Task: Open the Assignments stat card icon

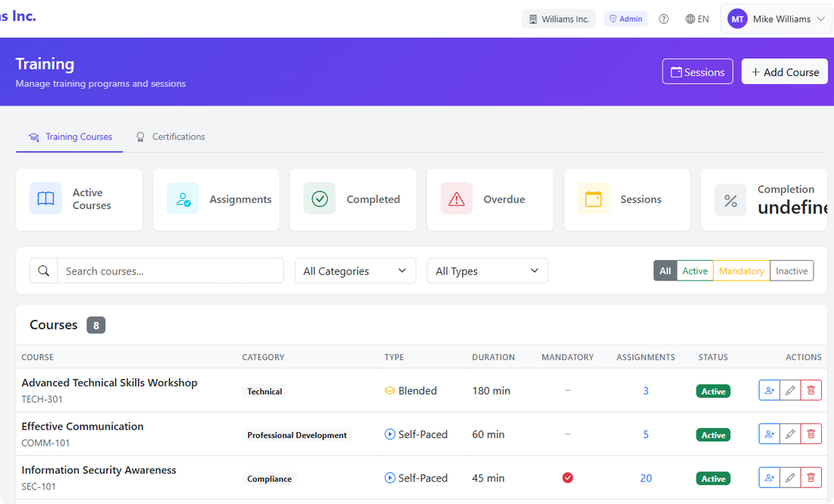Action: pyautogui.click(x=182, y=199)
